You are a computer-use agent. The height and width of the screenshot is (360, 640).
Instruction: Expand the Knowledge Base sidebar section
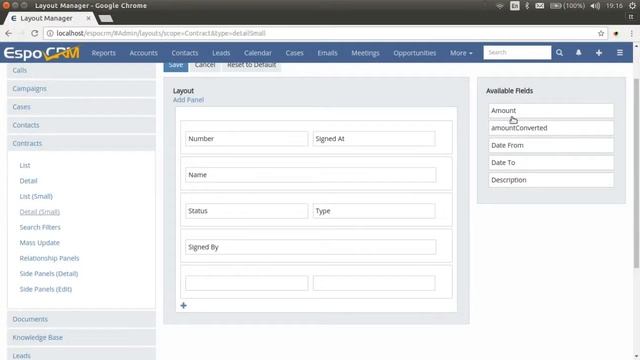point(81,338)
